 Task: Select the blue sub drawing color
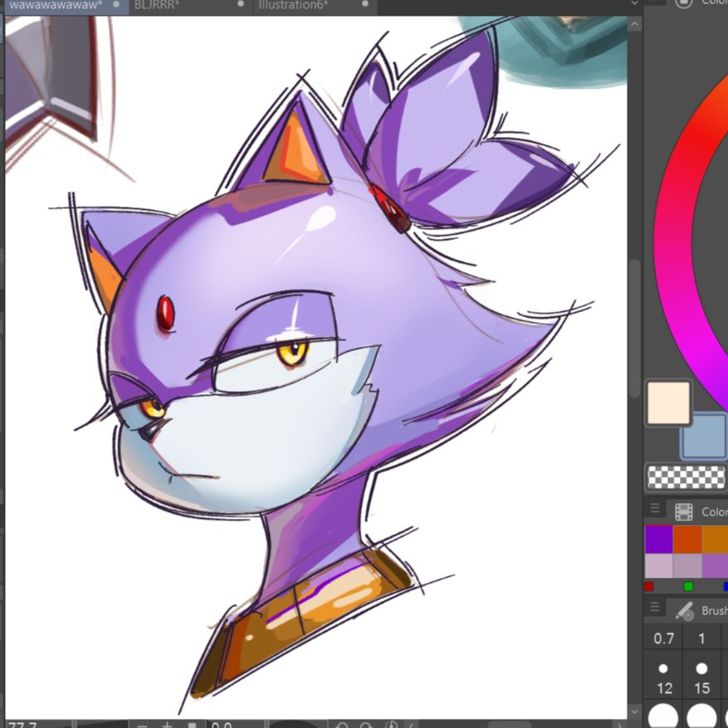(x=704, y=436)
